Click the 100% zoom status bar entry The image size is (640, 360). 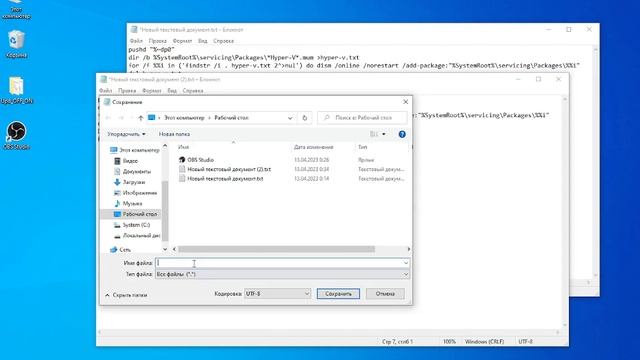click(x=449, y=342)
